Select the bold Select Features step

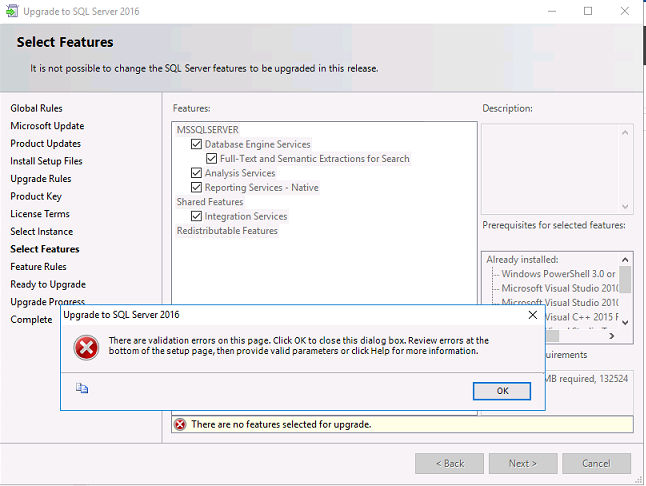(x=45, y=249)
